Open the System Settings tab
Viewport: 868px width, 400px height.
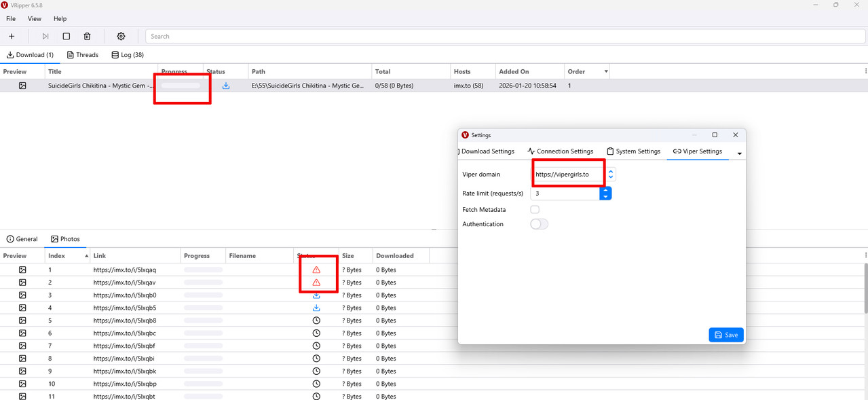tap(633, 151)
